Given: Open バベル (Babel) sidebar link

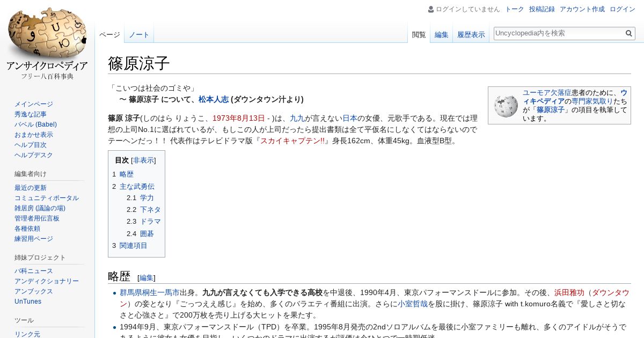Looking at the screenshot, I should point(35,124).
